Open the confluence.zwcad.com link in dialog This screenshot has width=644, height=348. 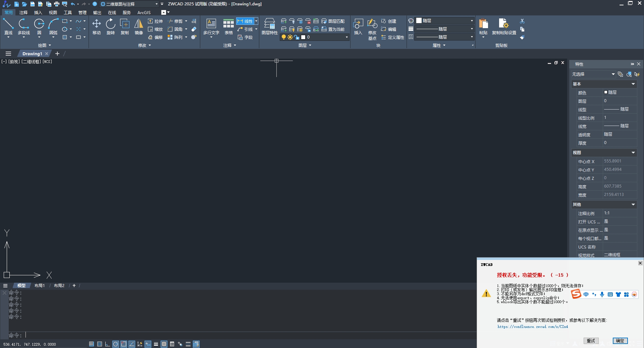(533, 327)
